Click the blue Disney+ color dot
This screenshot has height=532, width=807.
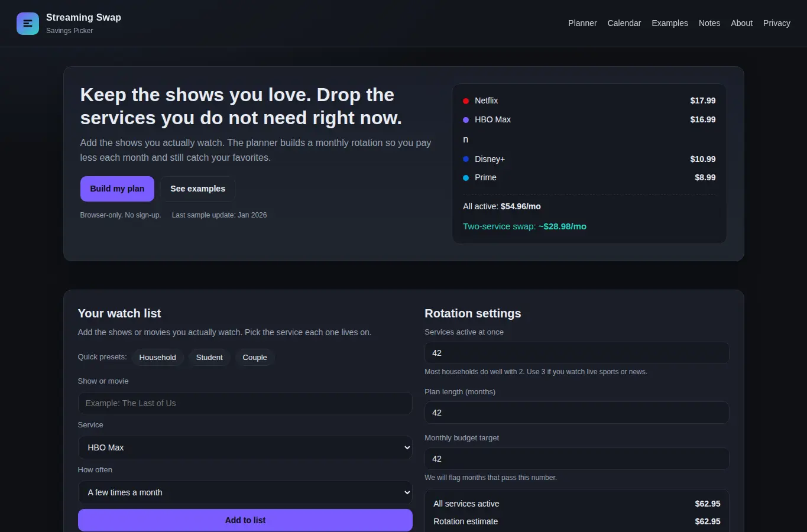(466, 159)
